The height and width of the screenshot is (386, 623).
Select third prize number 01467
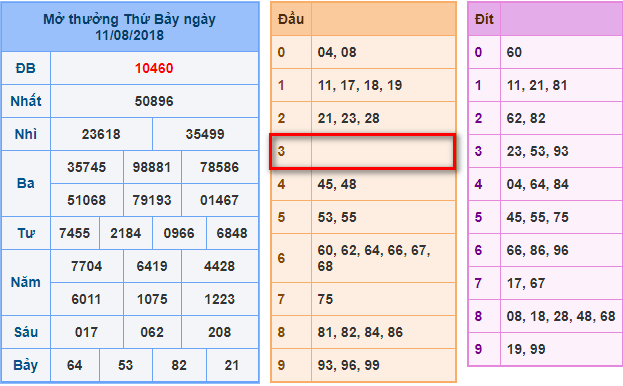(x=219, y=200)
